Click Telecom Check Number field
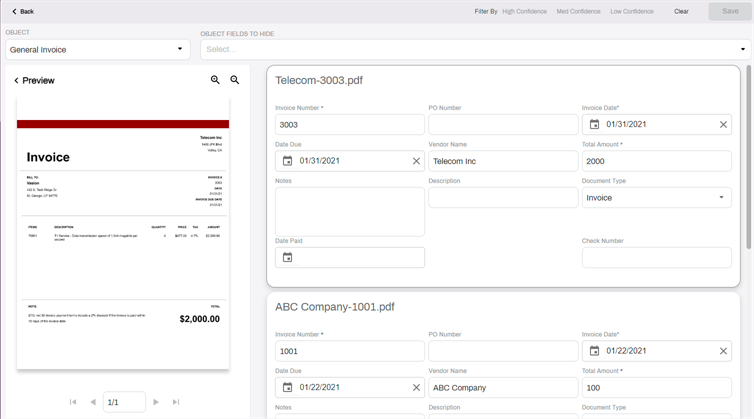Image resolution: width=754 pixels, height=419 pixels. 656,257
